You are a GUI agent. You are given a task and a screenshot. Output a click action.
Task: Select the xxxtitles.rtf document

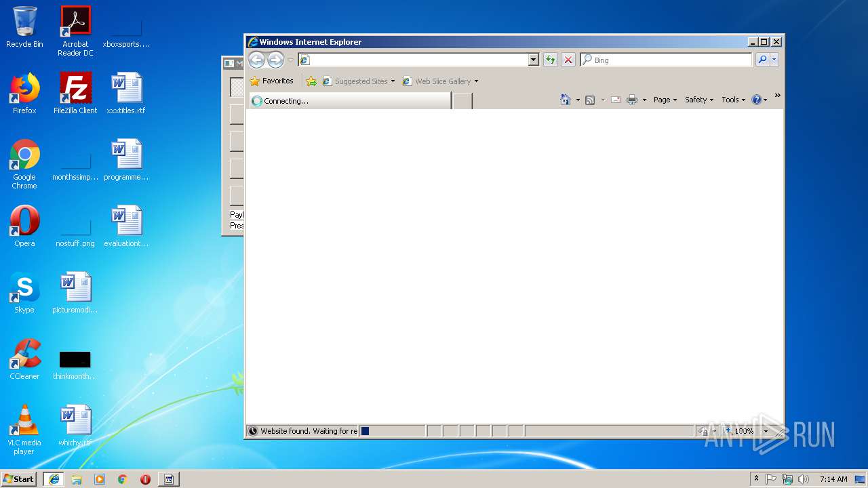pyautogui.click(x=126, y=94)
